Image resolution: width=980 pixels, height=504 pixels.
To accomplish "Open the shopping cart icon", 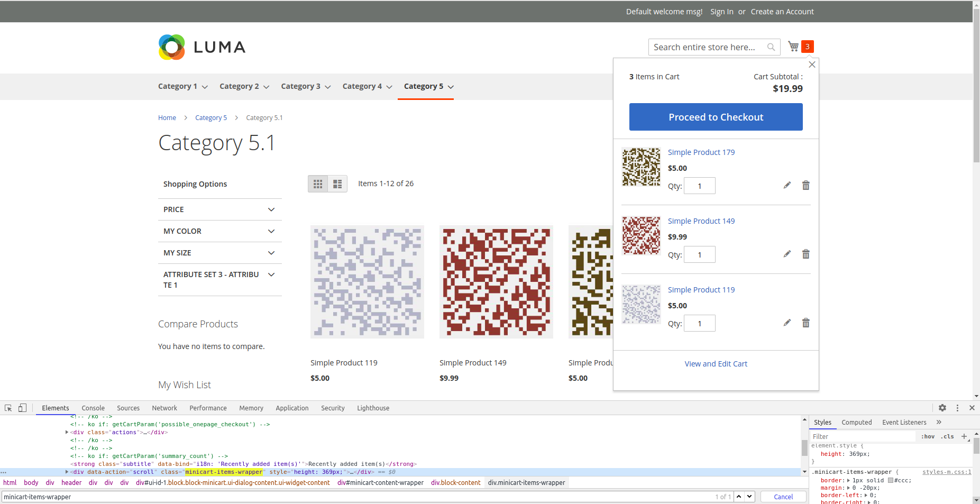I will point(793,47).
